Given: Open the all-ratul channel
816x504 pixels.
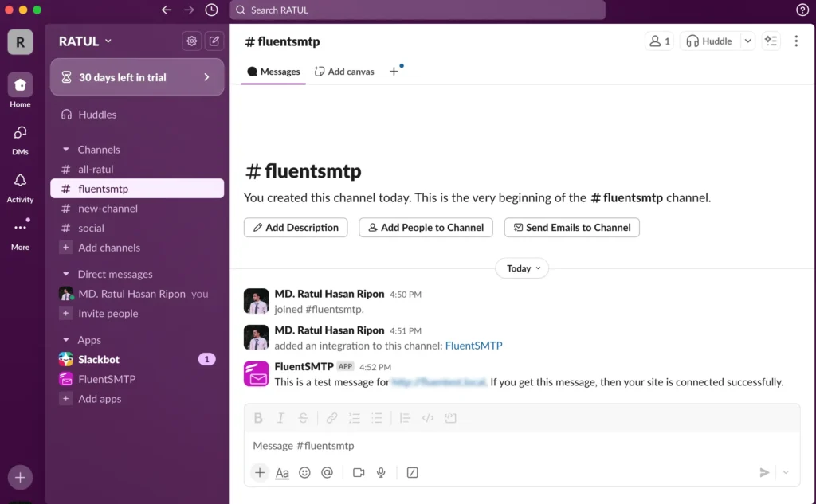Looking at the screenshot, I should click(x=137, y=169).
